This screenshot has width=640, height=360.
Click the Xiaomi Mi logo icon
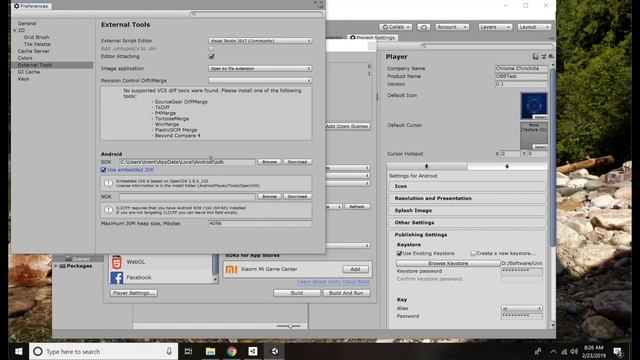231,269
